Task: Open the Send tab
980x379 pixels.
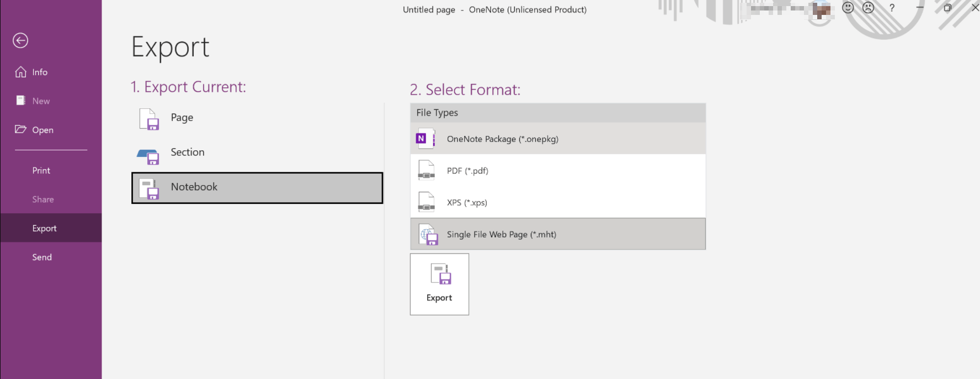Action: click(x=51, y=257)
